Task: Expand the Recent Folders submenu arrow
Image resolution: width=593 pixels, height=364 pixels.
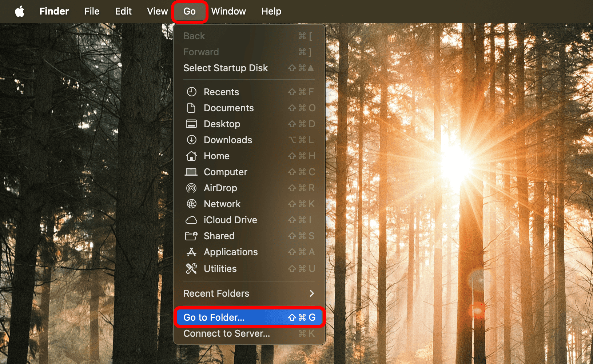Action: [311, 293]
